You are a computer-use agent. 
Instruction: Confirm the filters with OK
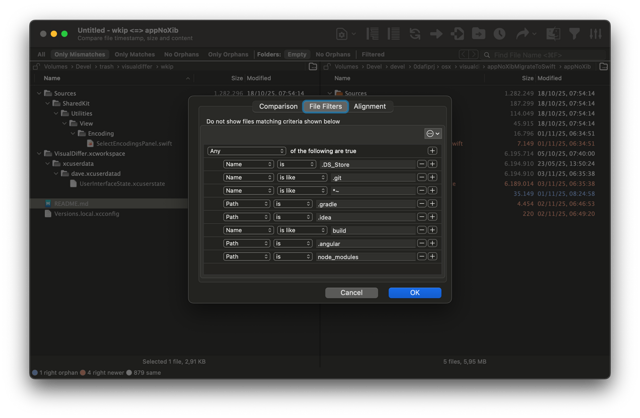pos(415,293)
